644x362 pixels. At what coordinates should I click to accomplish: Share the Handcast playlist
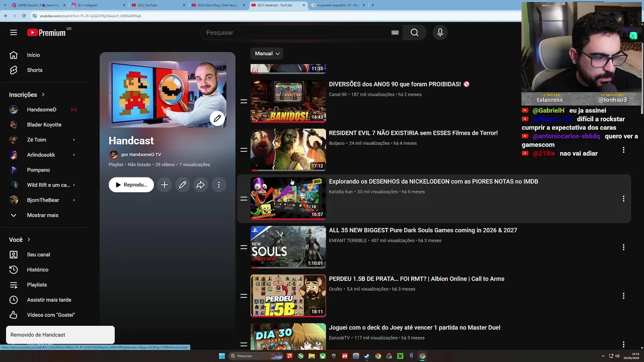[x=201, y=185]
